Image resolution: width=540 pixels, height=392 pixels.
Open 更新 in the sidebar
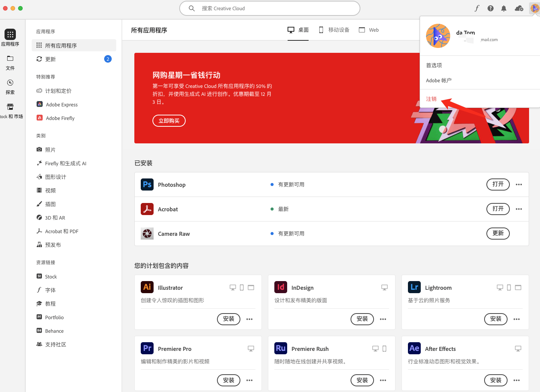point(74,59)
